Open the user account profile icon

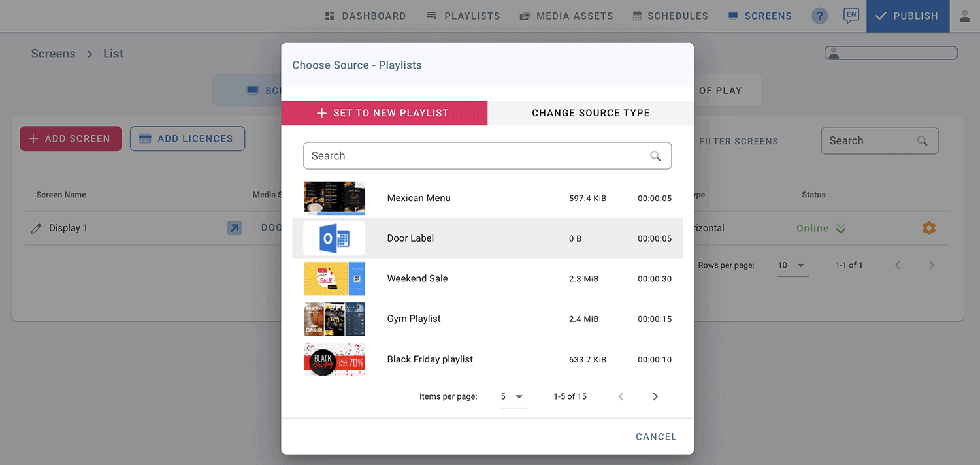click(964, 16)
